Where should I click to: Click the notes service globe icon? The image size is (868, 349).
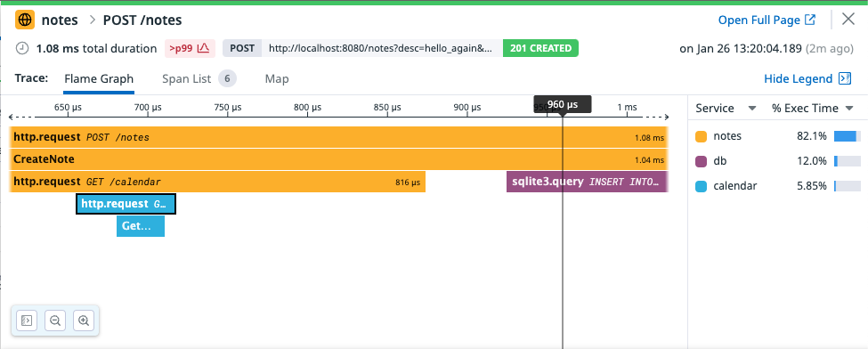(25, 20)
